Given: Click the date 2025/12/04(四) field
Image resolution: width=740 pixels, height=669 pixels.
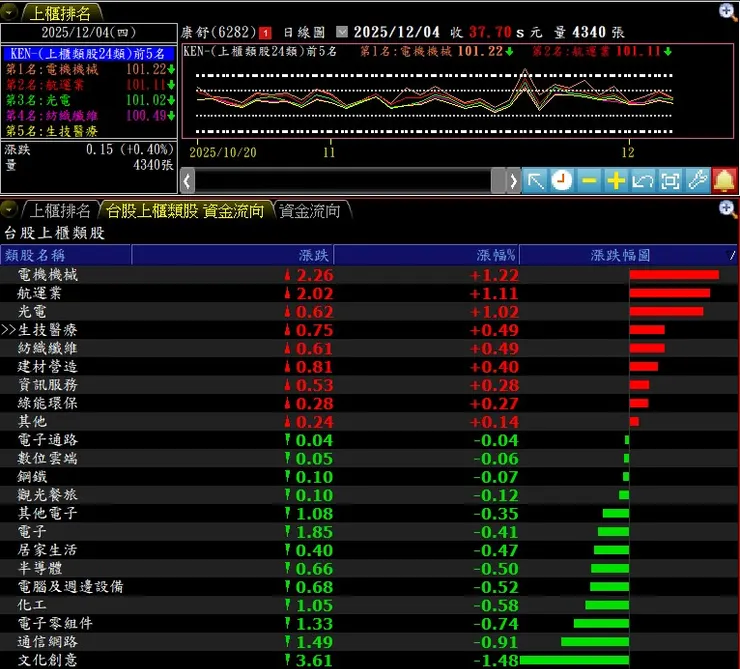Looking at the screenshot, I should tap(89, 33).
